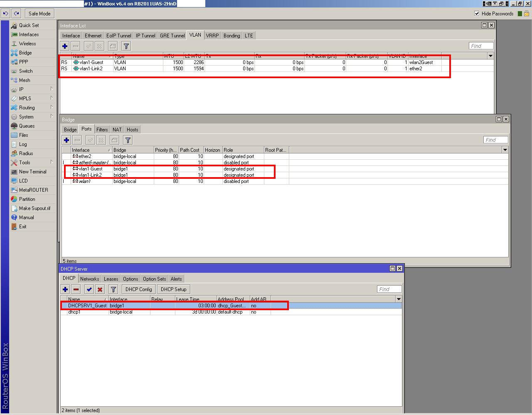532x415 pixels.
Task: Select the wlan1 port row in Bridge Ports
Action: pyautogui.click(x=285, y=181)
